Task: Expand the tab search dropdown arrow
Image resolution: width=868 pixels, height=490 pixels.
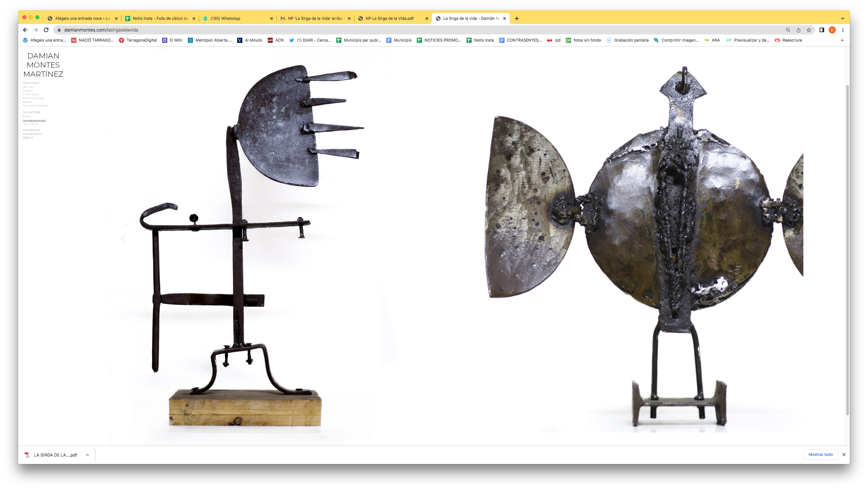Action: click(842, 19)
